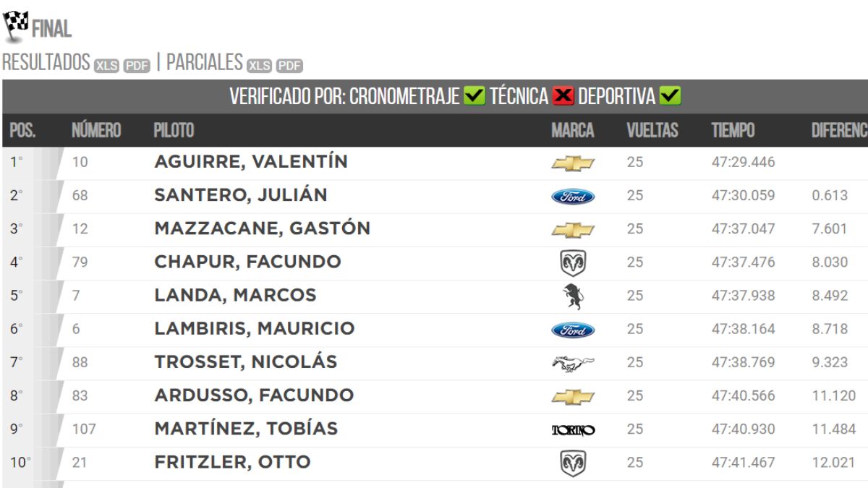Click the green Deportiva verification check
The height and width of the screenshot is (488, 868).
click(670, 96)
